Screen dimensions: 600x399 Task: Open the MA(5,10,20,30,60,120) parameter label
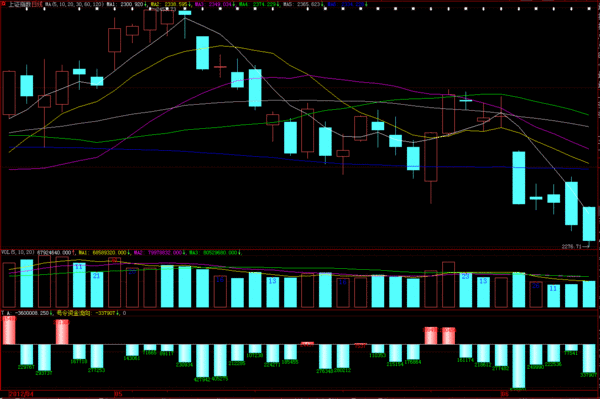coord(73,5)
